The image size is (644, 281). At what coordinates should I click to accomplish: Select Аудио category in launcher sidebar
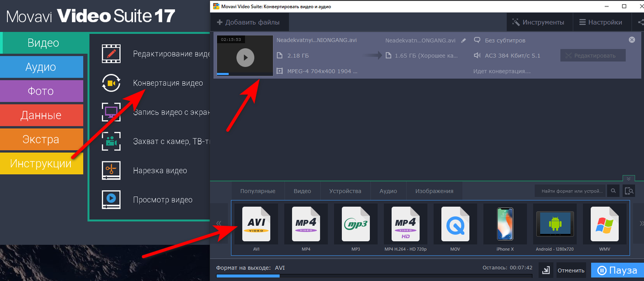(41, 67)
